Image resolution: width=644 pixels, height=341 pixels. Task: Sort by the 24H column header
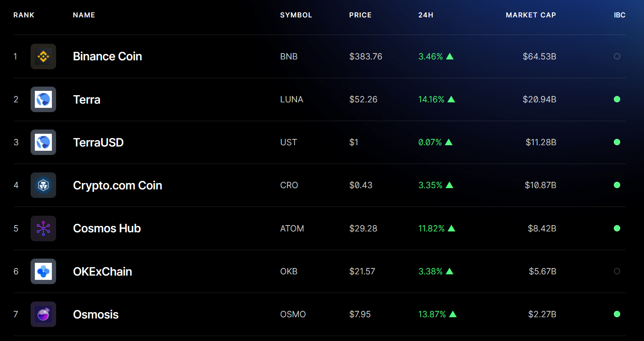point(426,15)
